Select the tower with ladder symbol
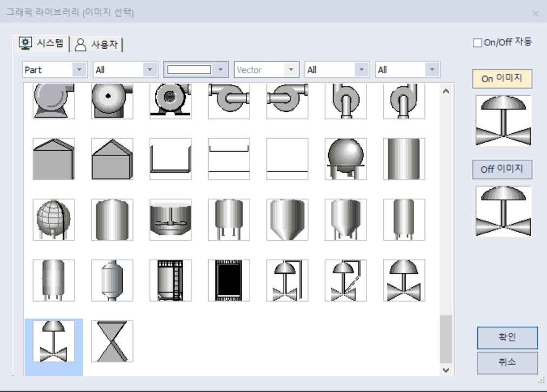 pos(170,280)
